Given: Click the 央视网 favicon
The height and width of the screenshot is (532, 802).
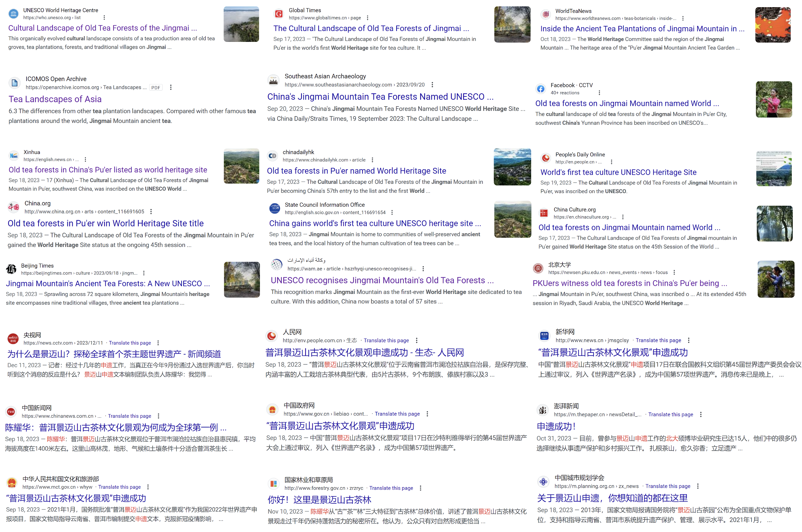Looking at the screenshot, I should 13,339.
